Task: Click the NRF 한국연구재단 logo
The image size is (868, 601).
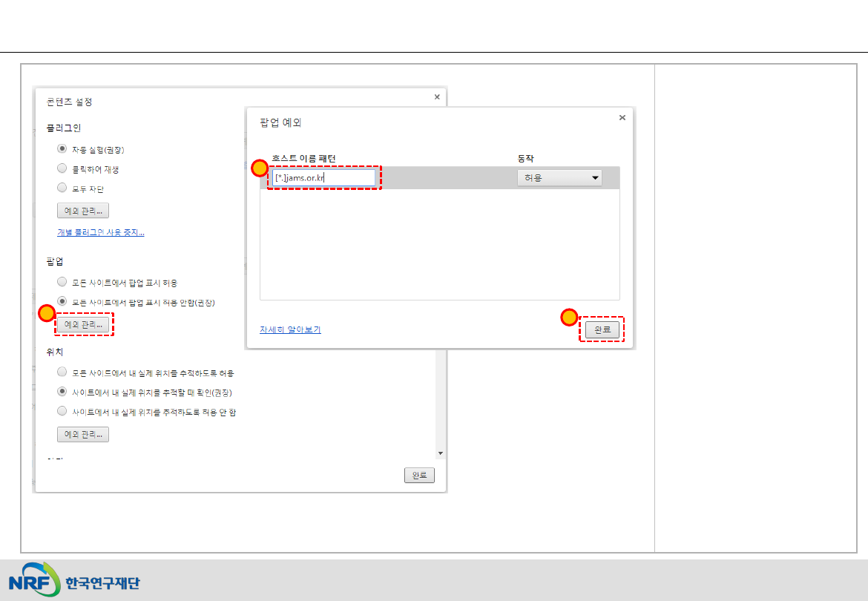Action: (74, 582)
